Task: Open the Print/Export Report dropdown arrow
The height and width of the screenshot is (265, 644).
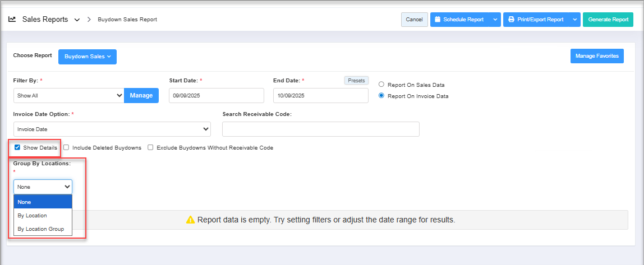Action: 575,20
